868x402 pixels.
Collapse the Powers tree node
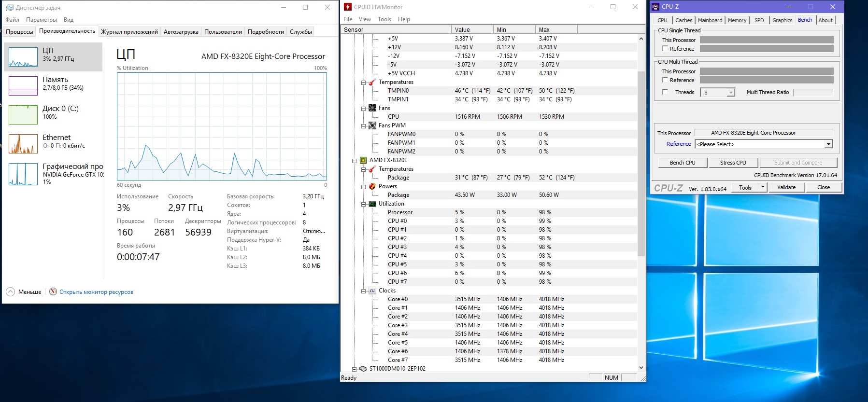click(363, 187)
